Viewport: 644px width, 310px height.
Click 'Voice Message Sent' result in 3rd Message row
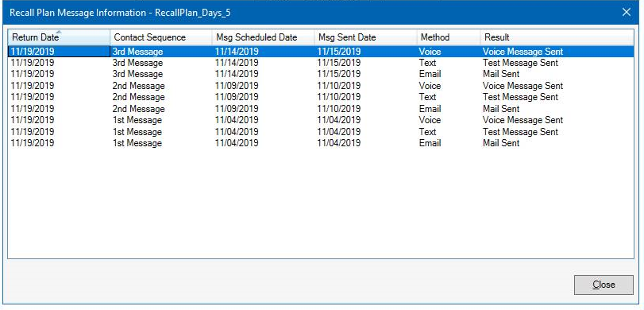523,52
